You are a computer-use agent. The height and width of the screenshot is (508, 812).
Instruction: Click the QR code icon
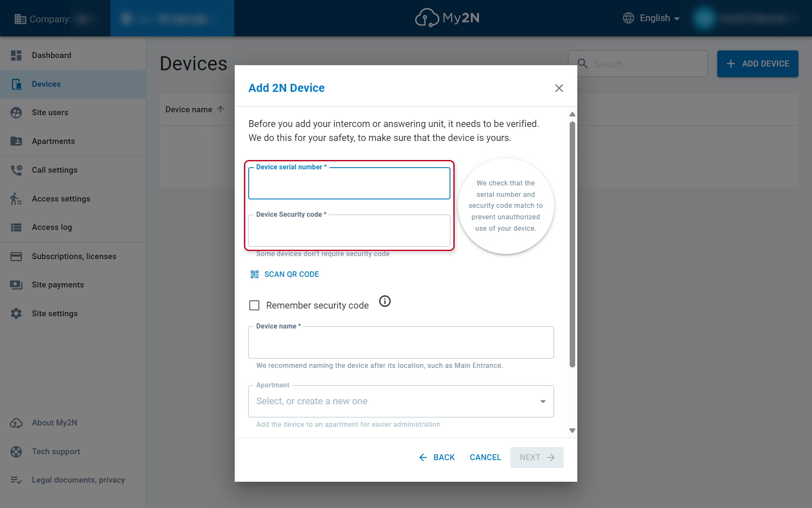click(255, 274)
